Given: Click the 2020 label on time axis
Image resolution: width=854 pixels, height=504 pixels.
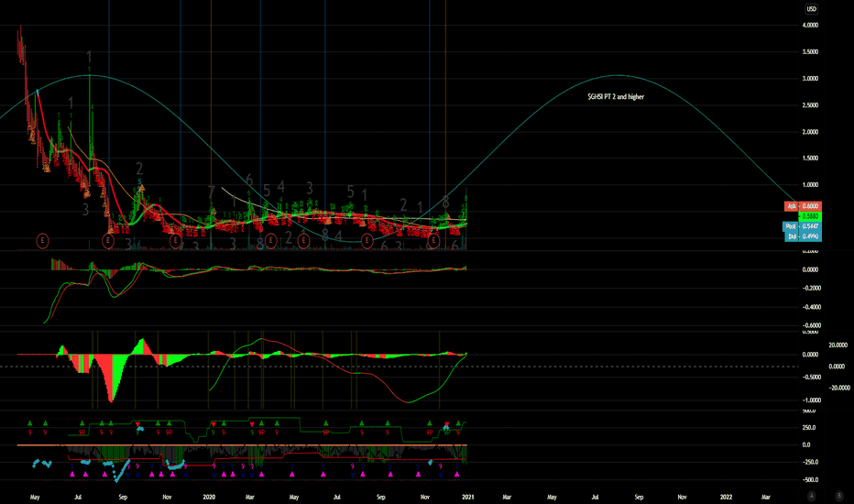Looking at the screenshot, I should 209,497.
